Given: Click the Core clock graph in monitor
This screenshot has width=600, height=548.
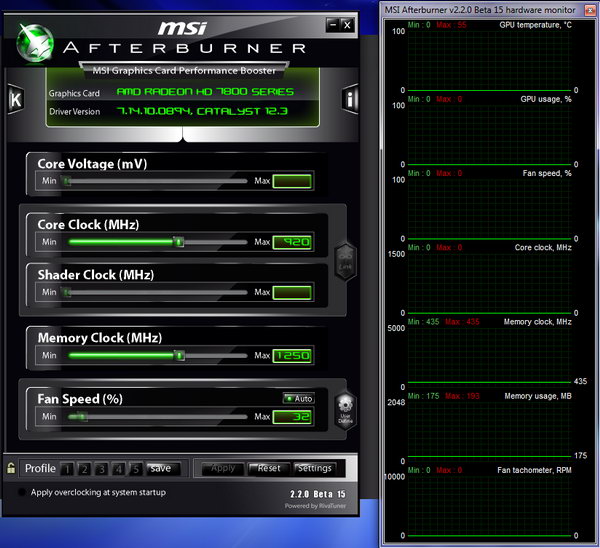Looking at the screenshot, I should (x=489, y=282).
